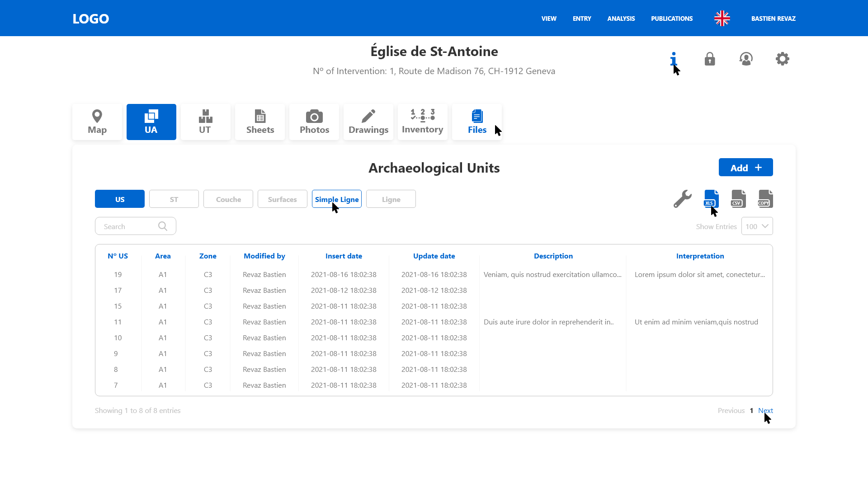The width and height of the screenshot is (868, 488).
Task: Click update date 2021-08-12 18:02:38
Action: pyautogui.click(x=434, y=290)
